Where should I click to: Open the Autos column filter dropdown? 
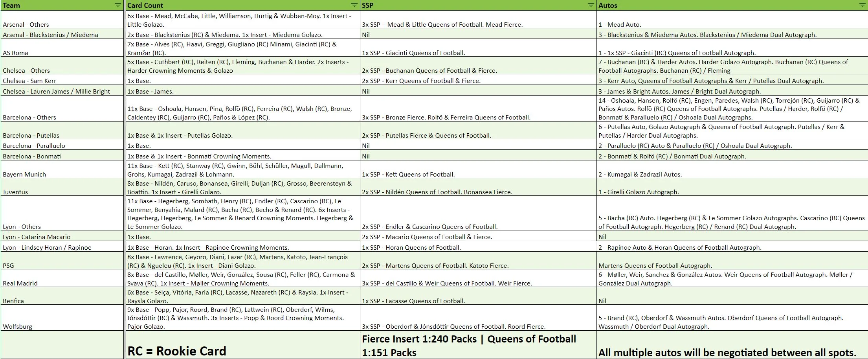(862, 5)
